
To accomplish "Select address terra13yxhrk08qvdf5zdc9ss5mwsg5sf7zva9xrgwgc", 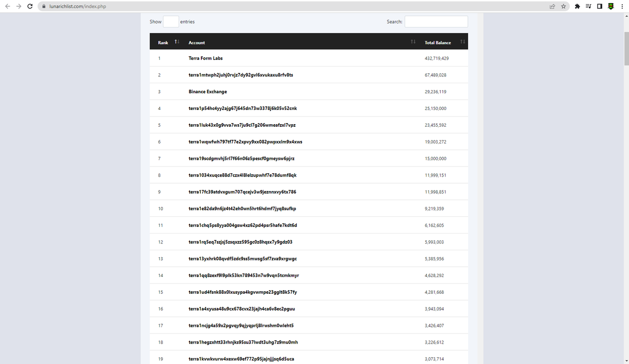I will (x=243, y=259).
